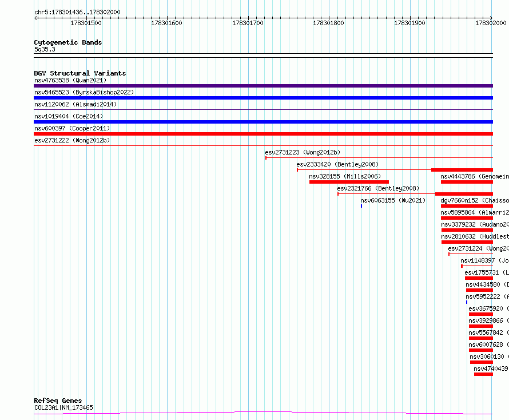Open variant label nsv6063155 (Wu2021)

393,200
